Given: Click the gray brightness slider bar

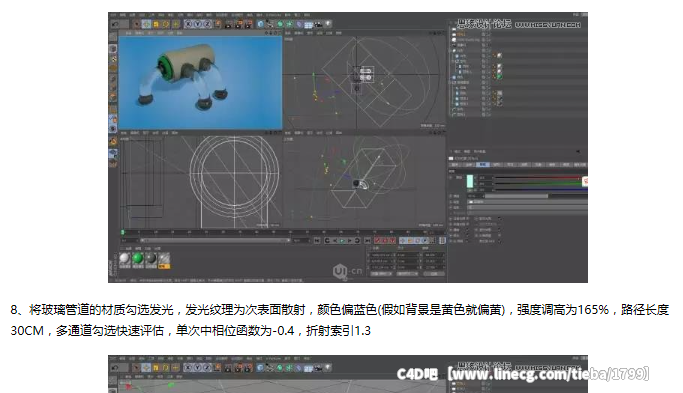Looking at the screenshot, I should point(517,196).
